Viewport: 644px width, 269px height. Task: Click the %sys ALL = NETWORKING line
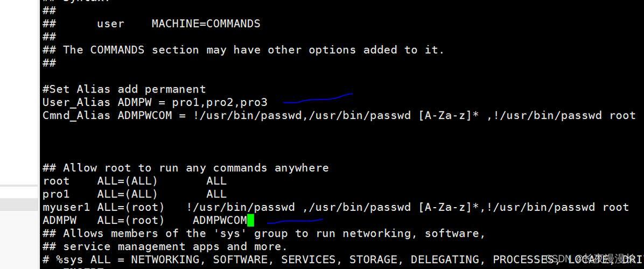(x=343, y=260)
